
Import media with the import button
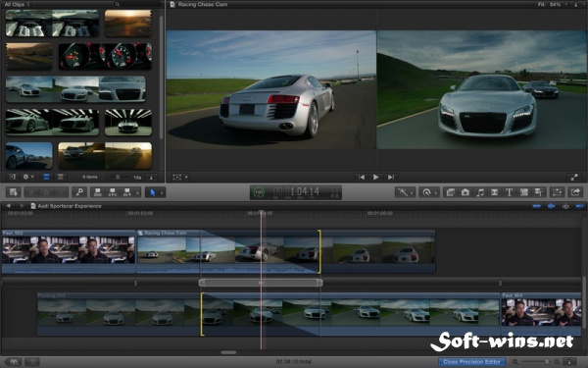(x=13, y=192)
